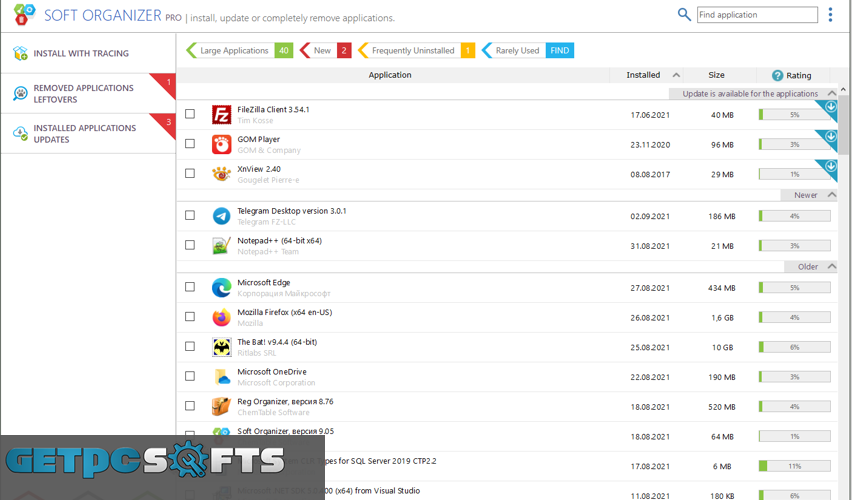Viewport: 852px width, 500px height.
Task: Collapse the Older group
Action: 831,266
